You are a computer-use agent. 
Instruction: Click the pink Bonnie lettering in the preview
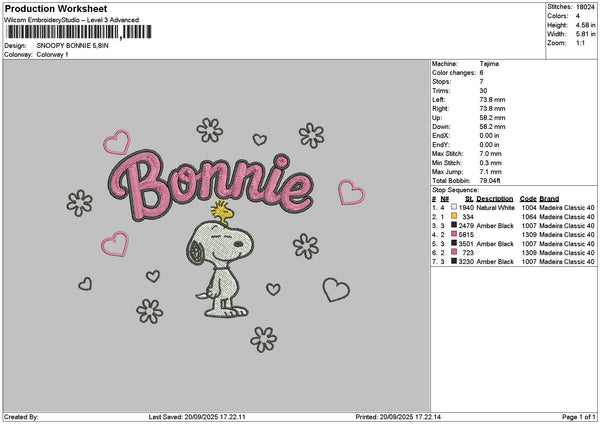210,185
